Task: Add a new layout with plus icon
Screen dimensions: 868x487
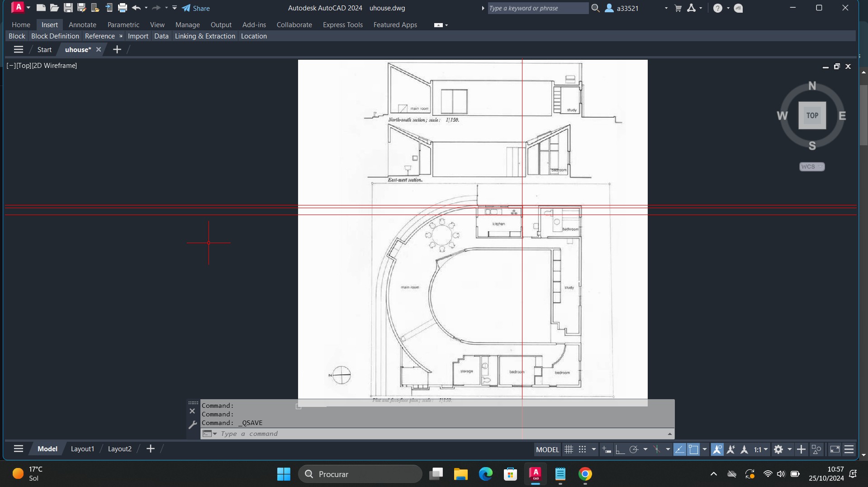Action: pos(151,449)
